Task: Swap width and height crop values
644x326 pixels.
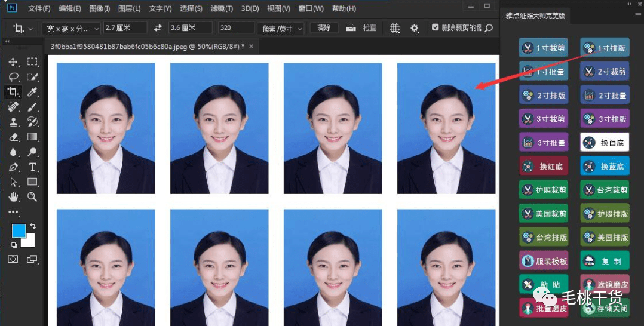Action: click(158, 28)
